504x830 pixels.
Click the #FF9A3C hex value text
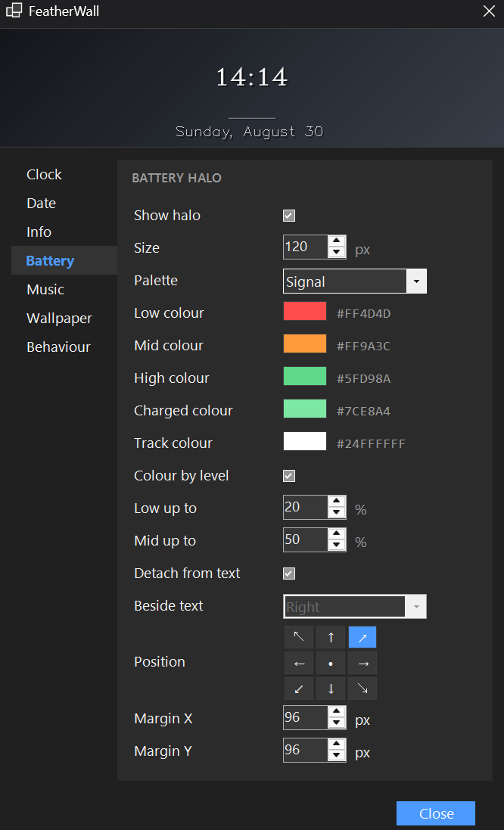[364, 347]
